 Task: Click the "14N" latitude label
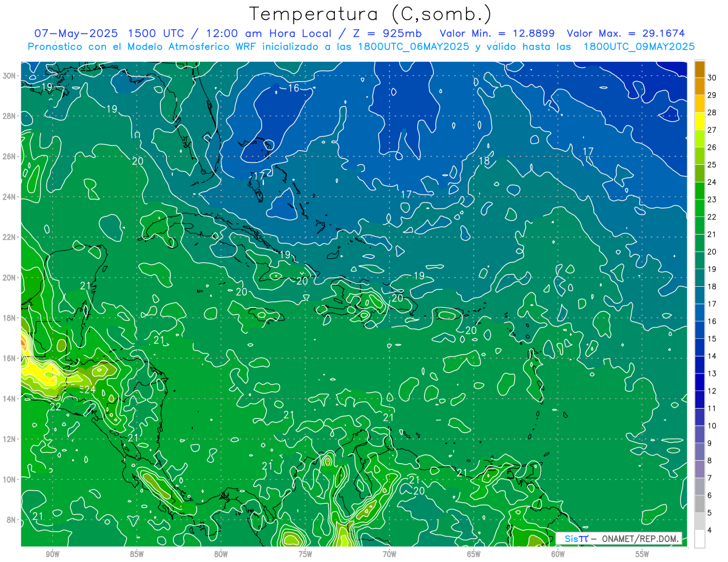9,398
